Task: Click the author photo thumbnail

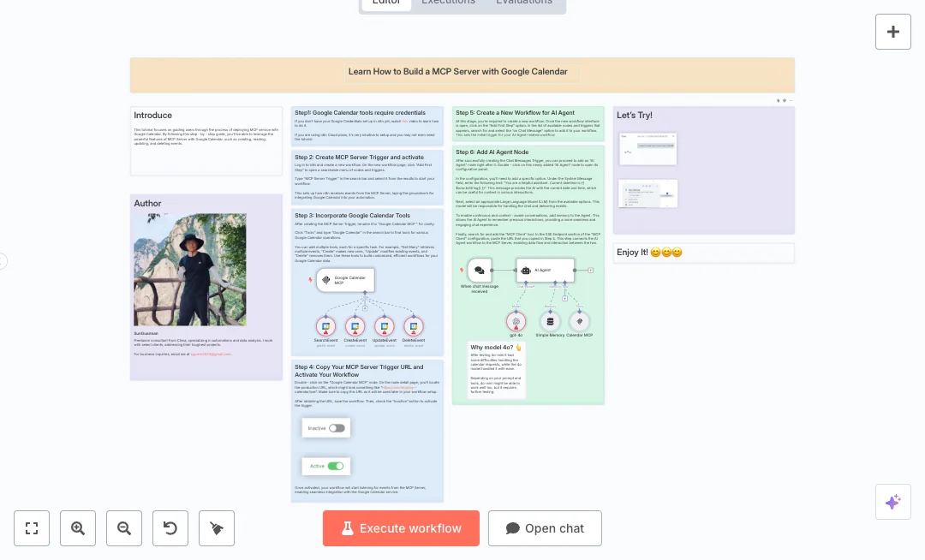Action: tap(190, 270)
